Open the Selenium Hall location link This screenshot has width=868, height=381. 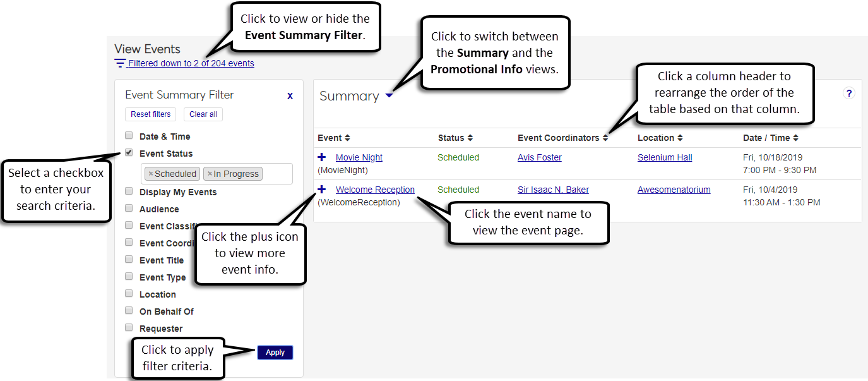665,157
